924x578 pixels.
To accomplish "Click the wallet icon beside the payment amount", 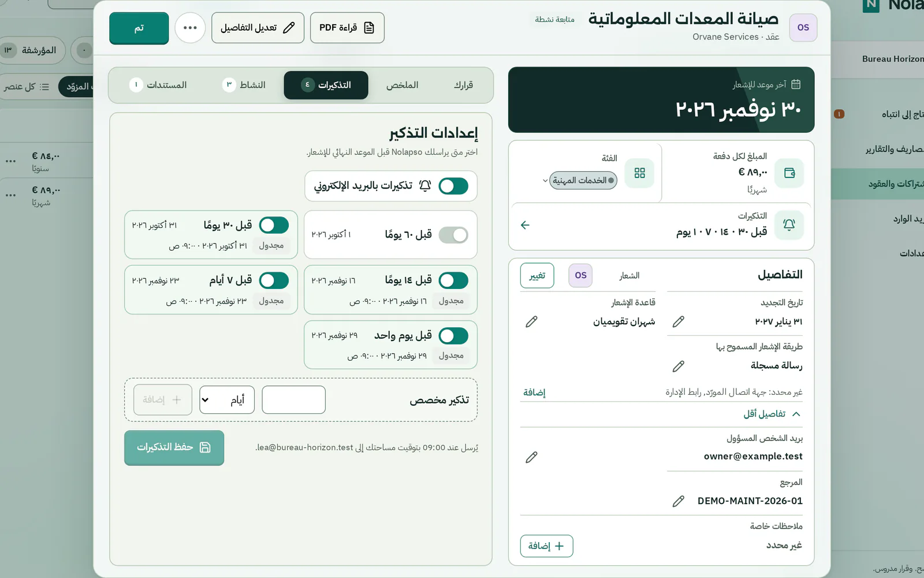I will [x=789, y=173].
